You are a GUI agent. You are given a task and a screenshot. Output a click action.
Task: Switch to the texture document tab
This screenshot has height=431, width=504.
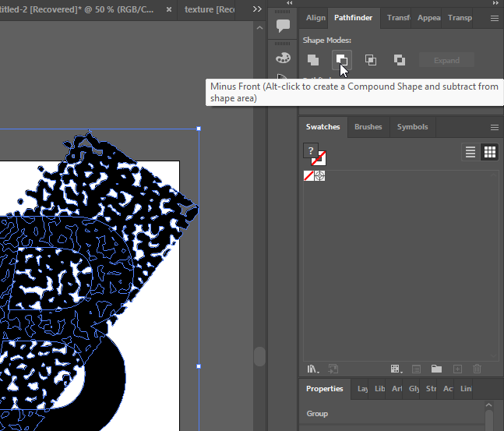tap(210, 9)
